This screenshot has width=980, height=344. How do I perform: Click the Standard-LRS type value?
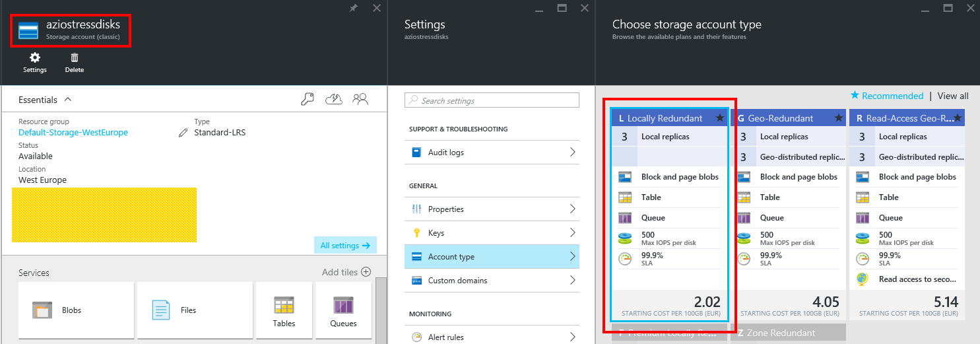click(x=220, y=133)
